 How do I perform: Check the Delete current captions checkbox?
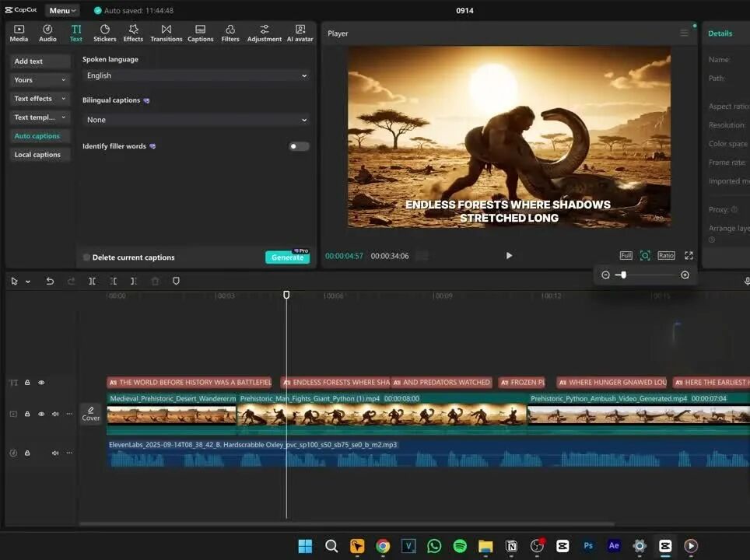[x=87, y=257]
